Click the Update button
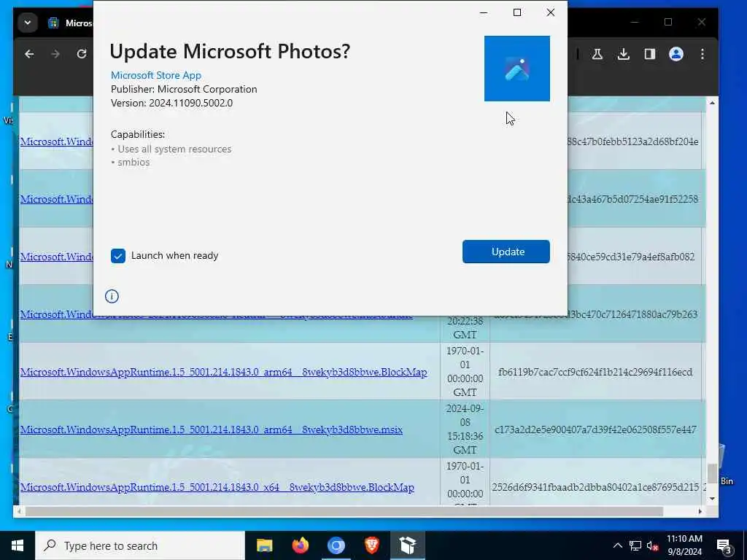This screenshot has width=747, height=560. coord(506,252)
